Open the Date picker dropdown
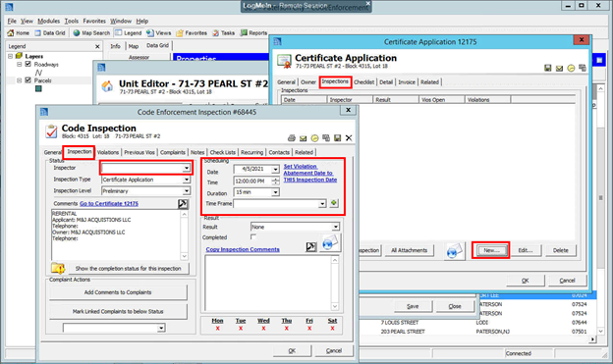This screenshot has height=364, width=613. point(275,169)
